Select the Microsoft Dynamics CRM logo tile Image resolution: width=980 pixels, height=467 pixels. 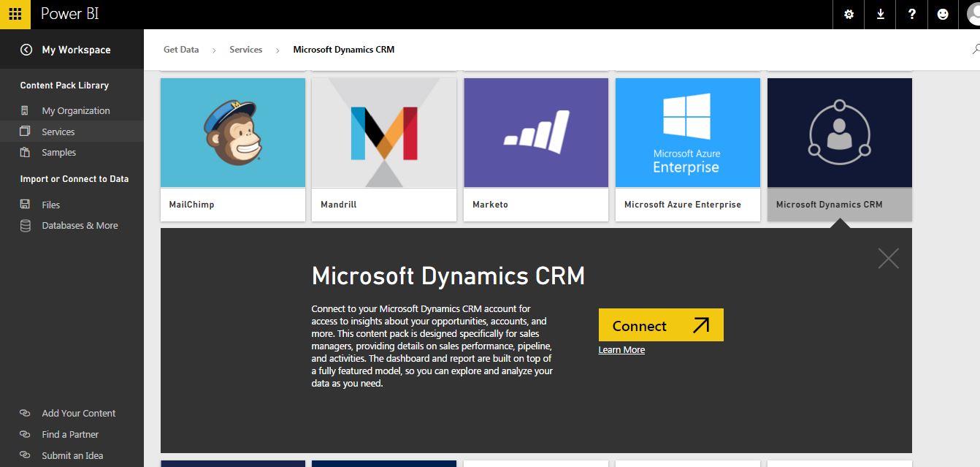(840, 132)
